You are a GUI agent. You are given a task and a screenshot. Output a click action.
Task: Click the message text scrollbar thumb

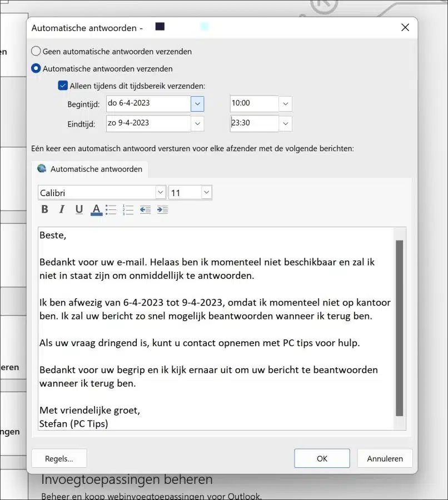click(399, 328)
